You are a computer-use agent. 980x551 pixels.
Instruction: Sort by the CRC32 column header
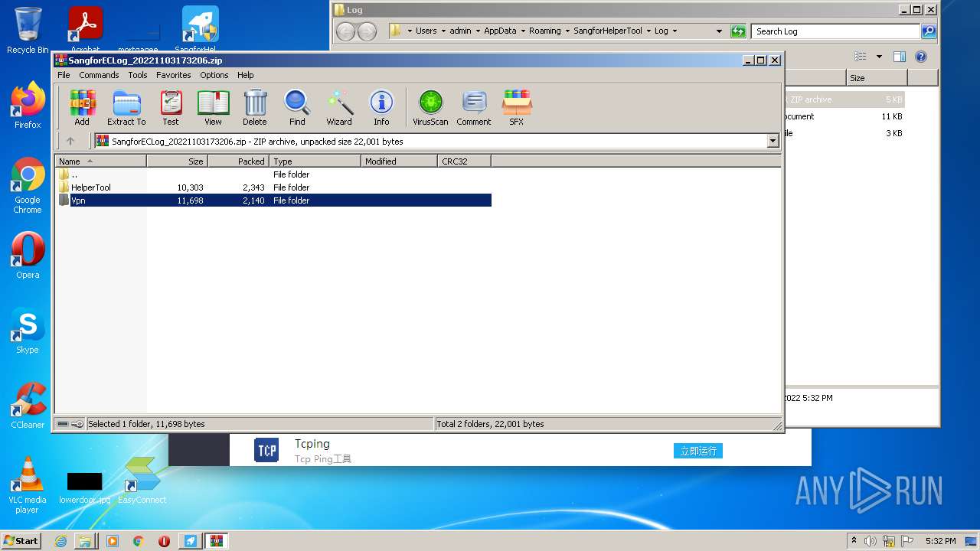coord(465,161)
